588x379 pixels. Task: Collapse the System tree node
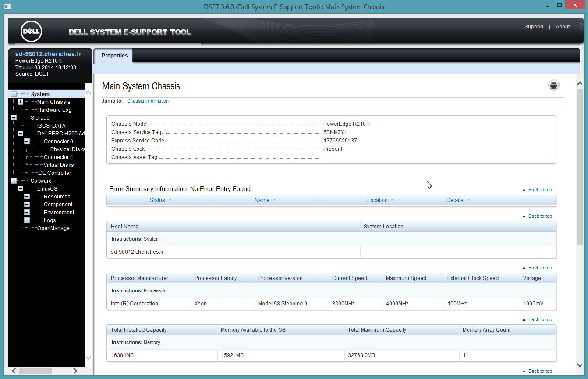click(14, 94)
